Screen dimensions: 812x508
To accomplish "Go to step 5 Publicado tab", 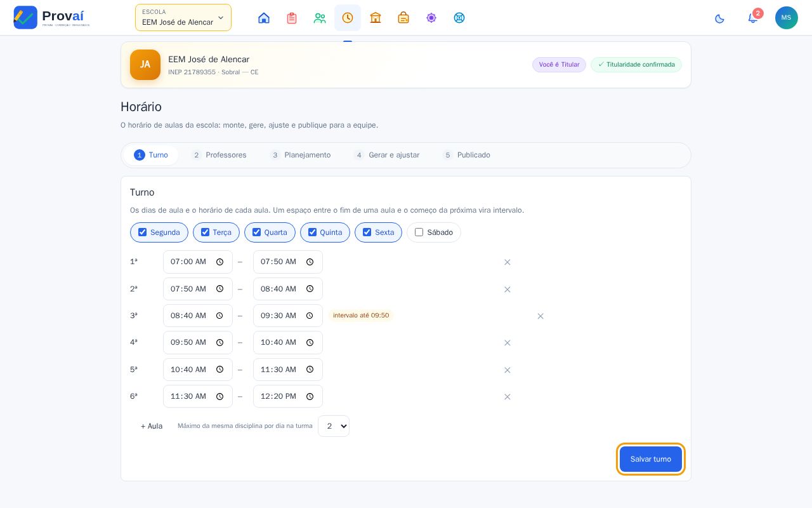I will tap(466, 155).
